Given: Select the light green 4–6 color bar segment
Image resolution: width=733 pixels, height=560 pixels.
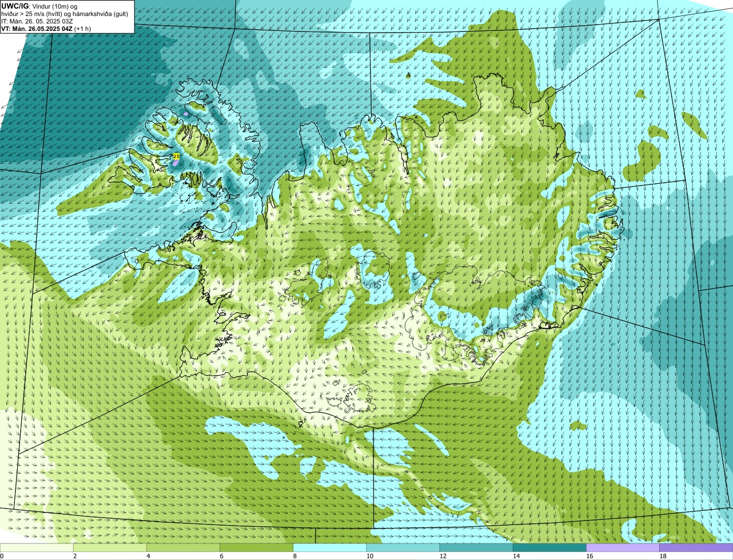Looking at the screenshot, I should 183,548.
